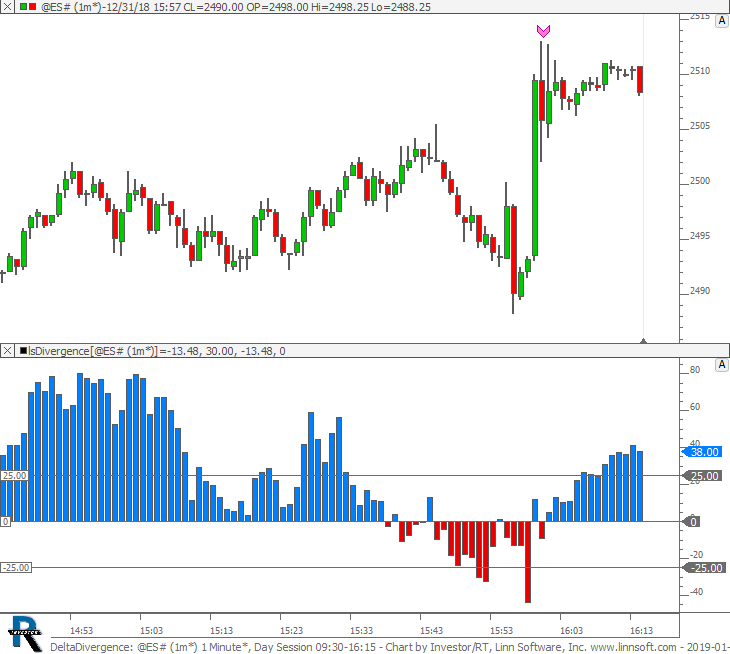This screenshot has width=730, height=654.
Task: Click the 2510 price scale label
Action: coord(700,71)
